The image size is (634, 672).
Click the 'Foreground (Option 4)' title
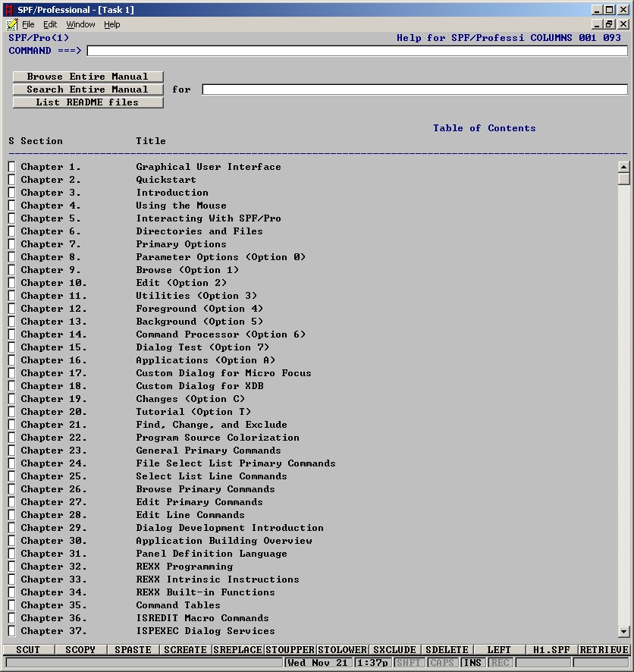(199, 309)
